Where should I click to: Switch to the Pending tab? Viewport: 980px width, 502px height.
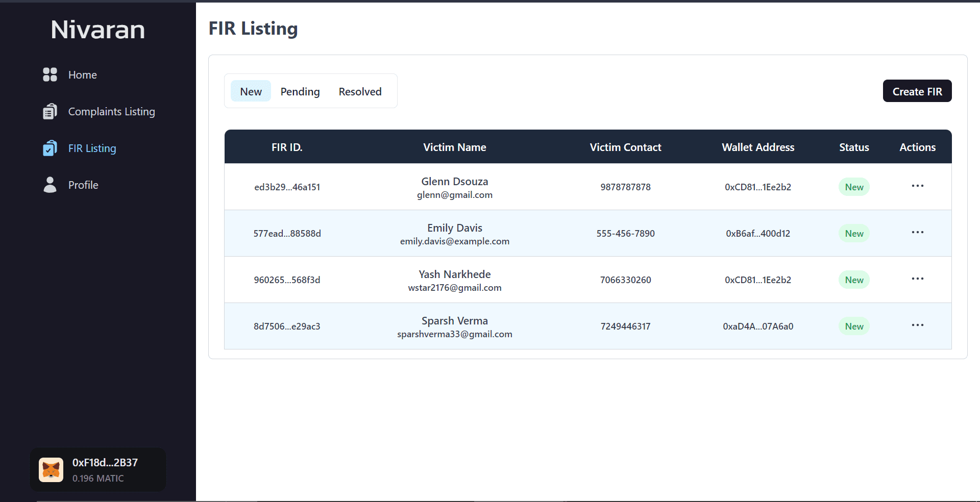click(300, 91)
